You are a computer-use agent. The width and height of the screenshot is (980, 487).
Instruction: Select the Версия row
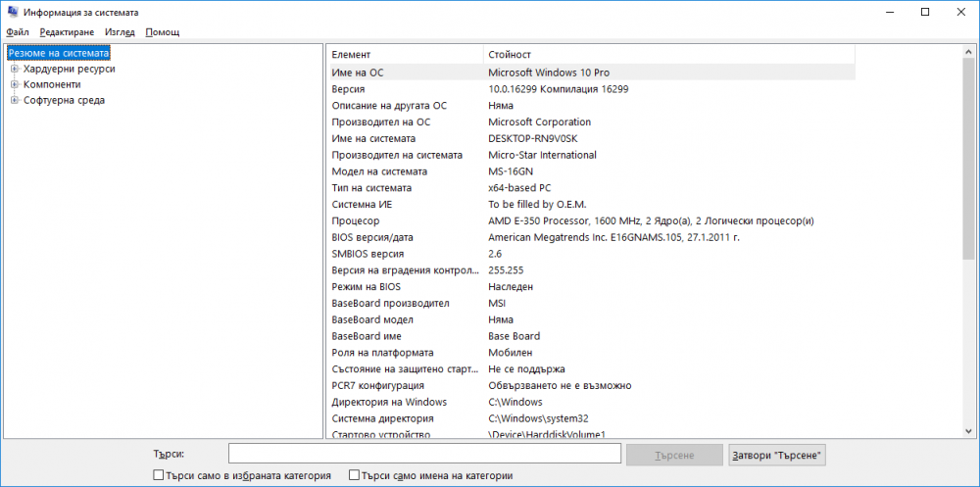591,89
